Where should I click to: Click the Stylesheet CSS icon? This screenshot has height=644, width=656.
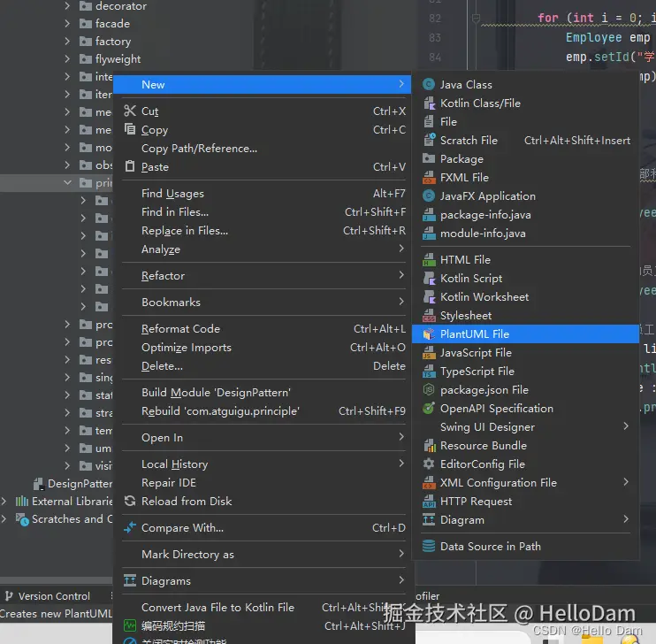[429, 316]
